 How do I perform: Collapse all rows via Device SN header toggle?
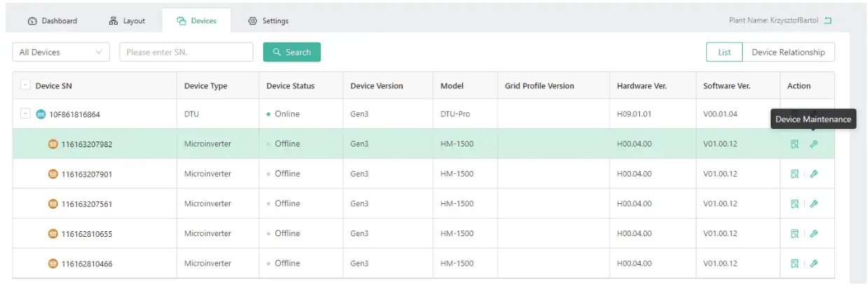26,85
